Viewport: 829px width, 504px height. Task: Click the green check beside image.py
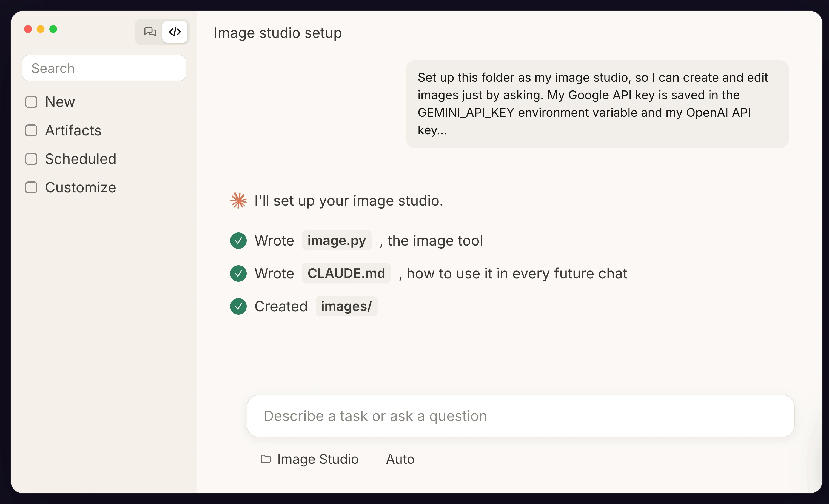pos(238,241)
